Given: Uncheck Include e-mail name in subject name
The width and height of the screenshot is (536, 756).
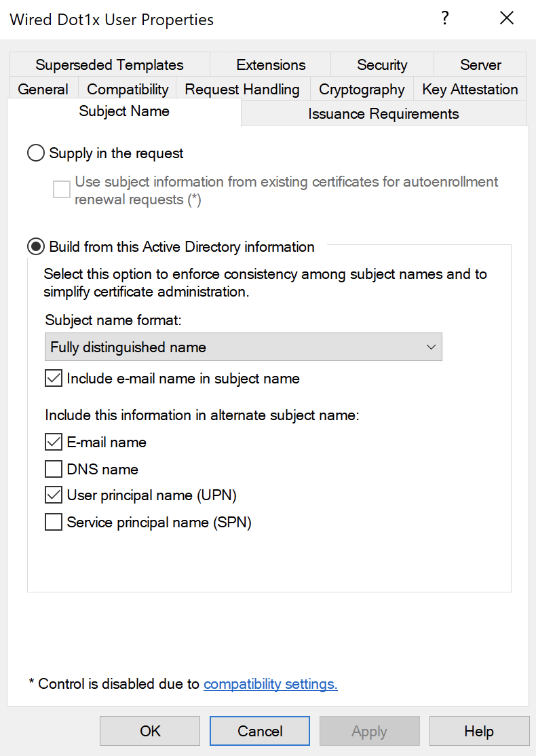Looking at the screenshot, I should [54, 379].
